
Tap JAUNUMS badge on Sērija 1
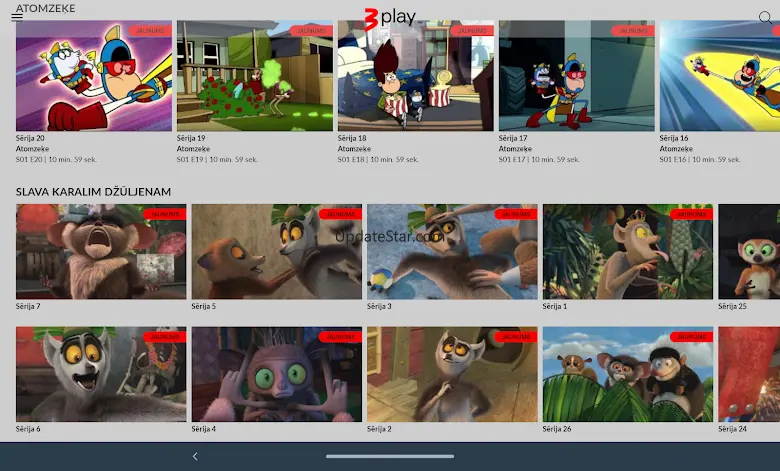pos(692,214)
